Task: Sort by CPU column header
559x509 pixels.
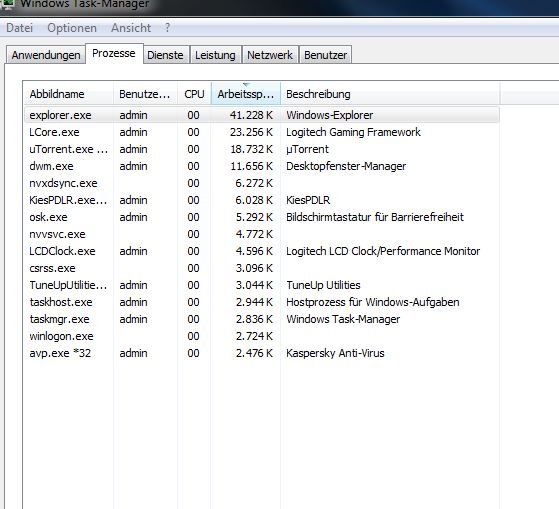Action: (x=194, y=94)
